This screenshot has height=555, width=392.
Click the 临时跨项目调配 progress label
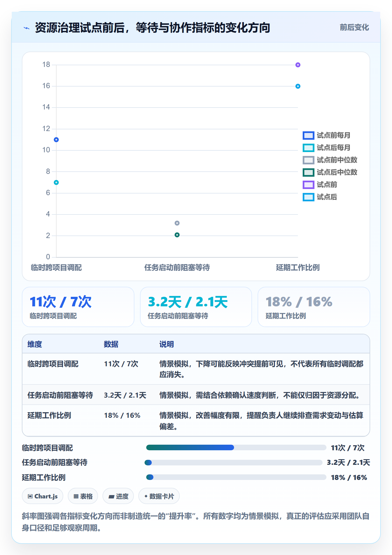[x=47, y=448]
